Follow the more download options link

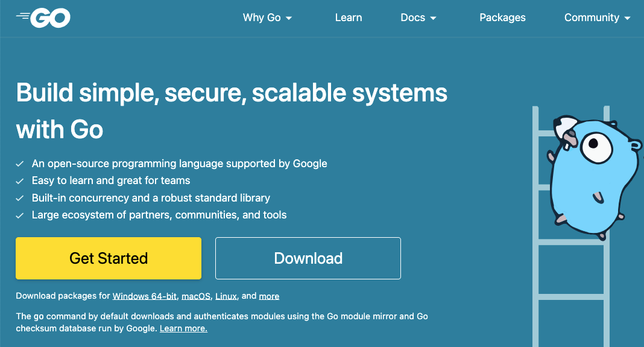(269, 296)
